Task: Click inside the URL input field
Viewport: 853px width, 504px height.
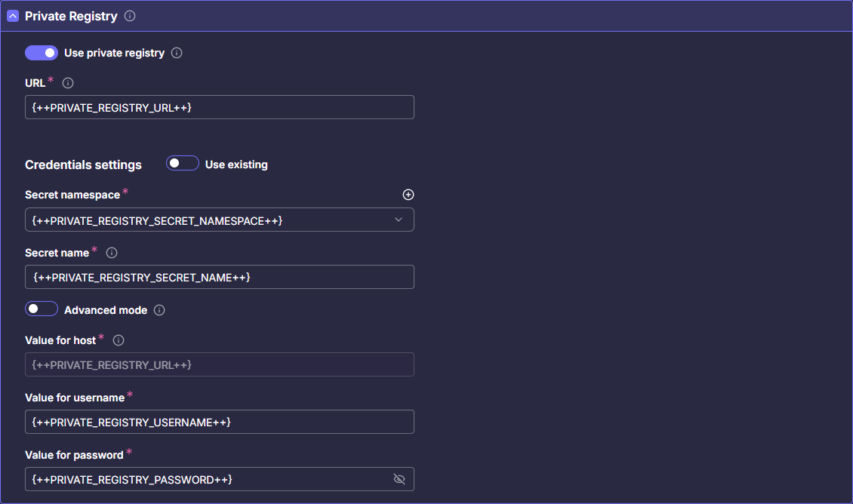Action: pos(219,107)
